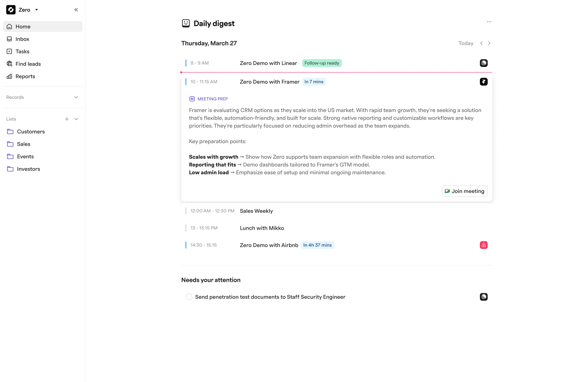The height and width of the screenshot is (382, 588).
Task: Add a new list with plus icon
Action: (x=67, y=119)
